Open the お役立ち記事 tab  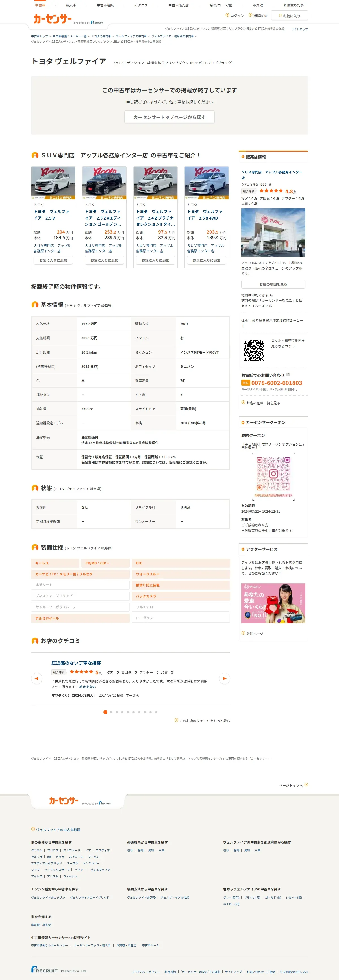tap(293, 5)
